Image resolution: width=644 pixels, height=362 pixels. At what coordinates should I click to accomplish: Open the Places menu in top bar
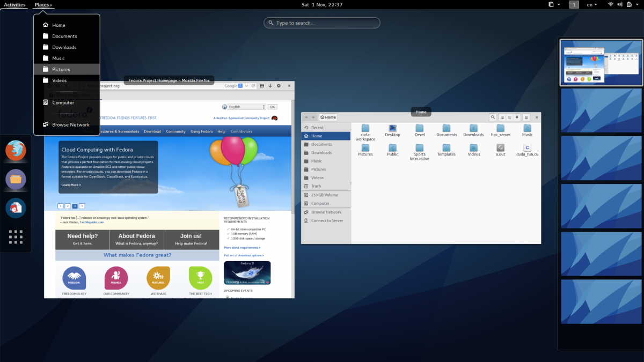tap(43, 4)
